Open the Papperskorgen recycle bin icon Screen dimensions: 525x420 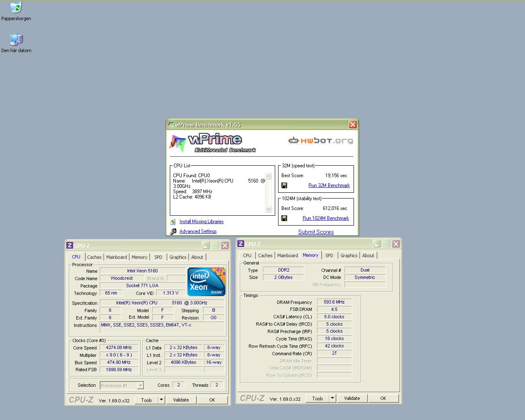coord(16,8)
